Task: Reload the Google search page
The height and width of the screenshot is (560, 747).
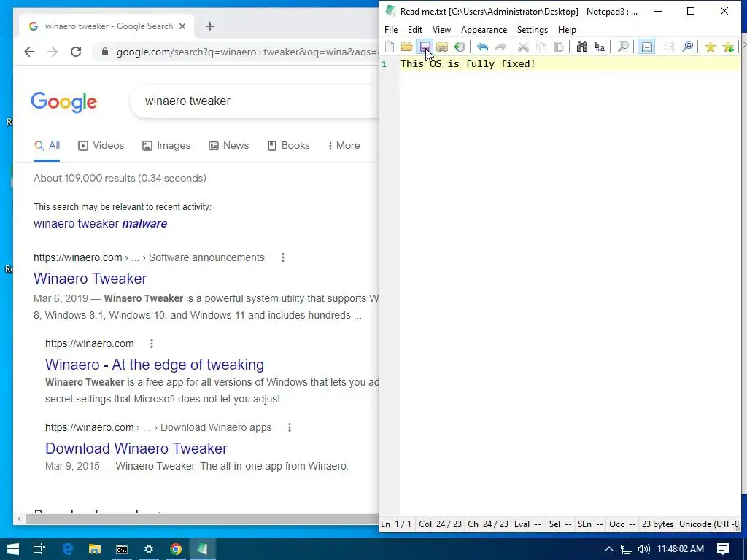Action: pyautogui.click(x=76, y=52)
